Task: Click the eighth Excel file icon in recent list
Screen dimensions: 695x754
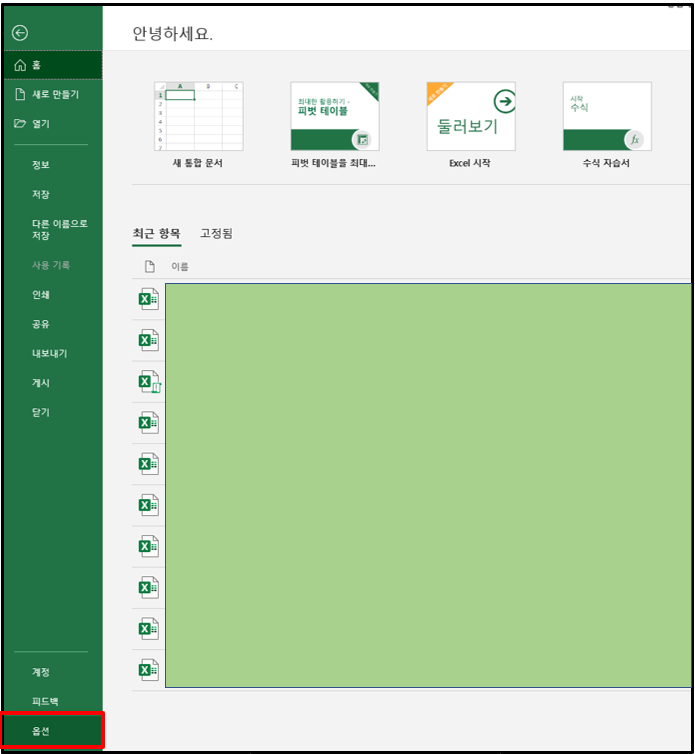Action: point(149,588)
